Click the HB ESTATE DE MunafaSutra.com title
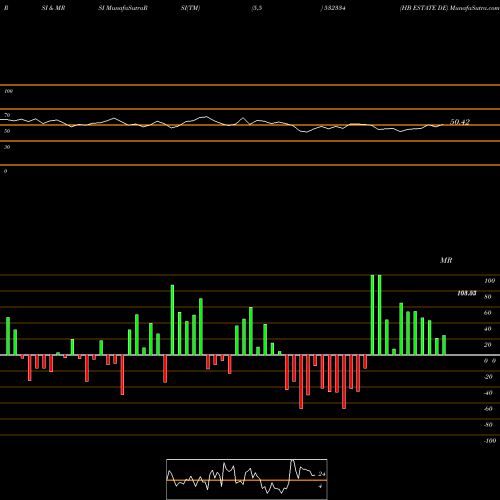500x500 pixels. pos(450,8)
